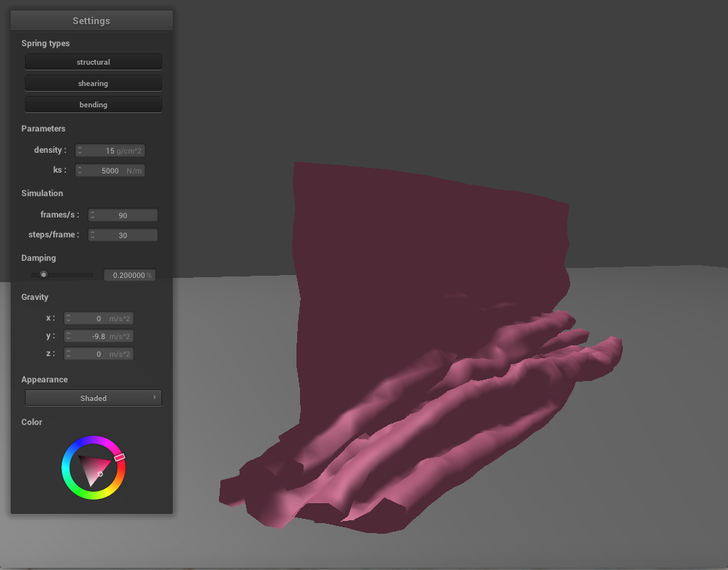Toggle the structural spring type button

(x=93, y=62)
